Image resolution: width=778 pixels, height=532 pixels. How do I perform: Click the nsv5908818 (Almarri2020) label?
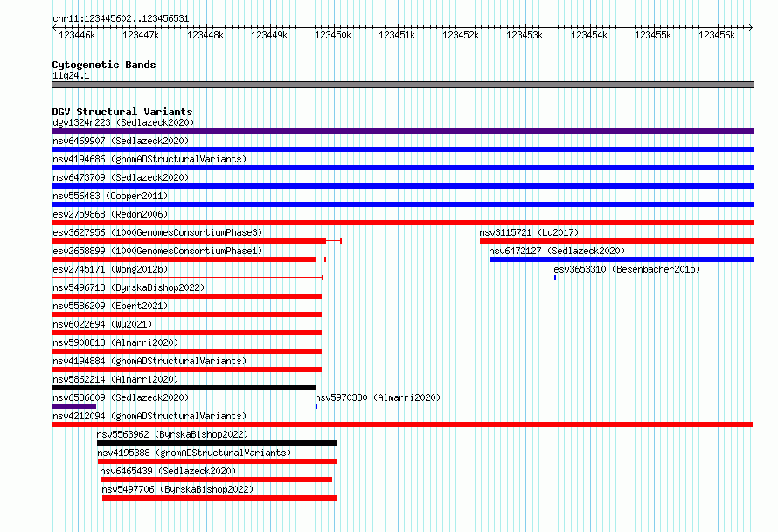pos(115,342)
